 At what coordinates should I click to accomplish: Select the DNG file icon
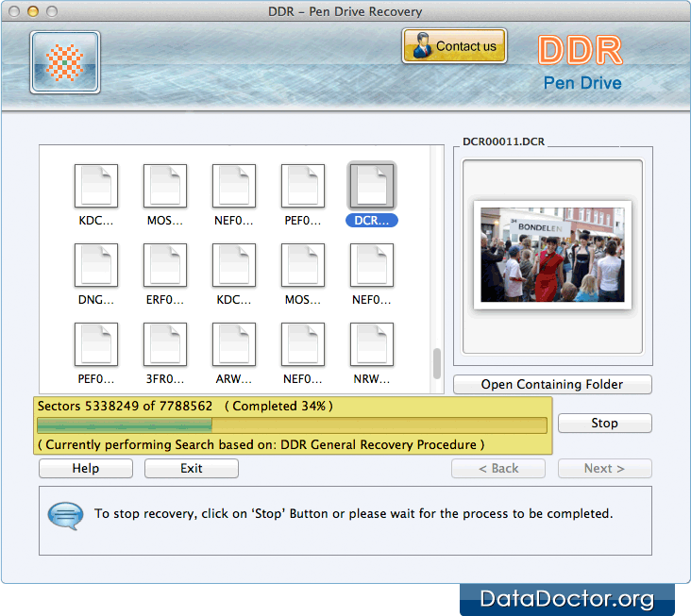[96, 265]
